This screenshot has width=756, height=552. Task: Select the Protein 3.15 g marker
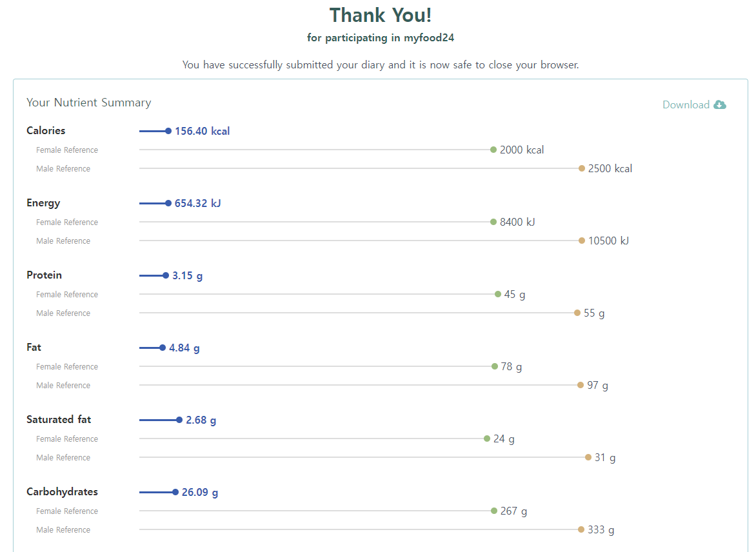pyautogui.click(x=166, y=275)
